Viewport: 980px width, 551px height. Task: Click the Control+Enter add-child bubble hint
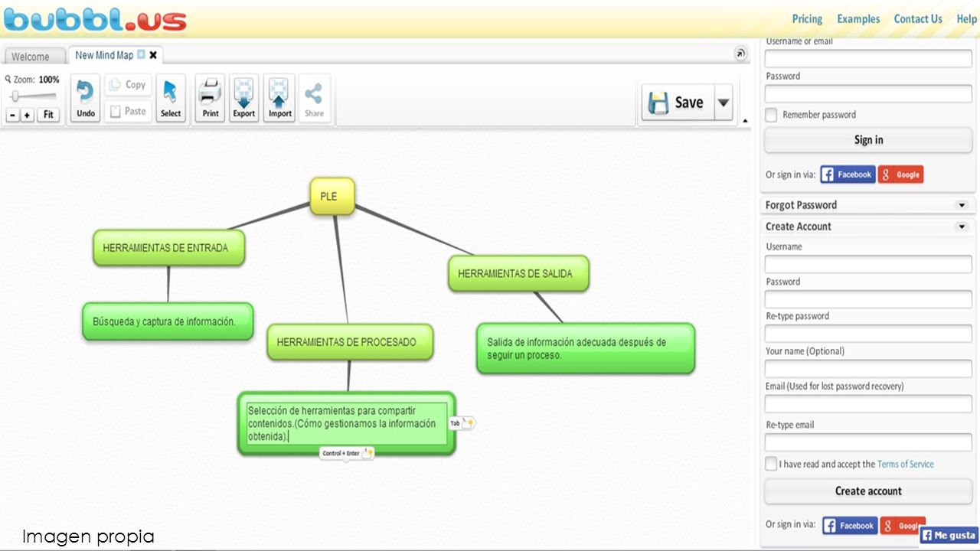click(x=347, y=453)
